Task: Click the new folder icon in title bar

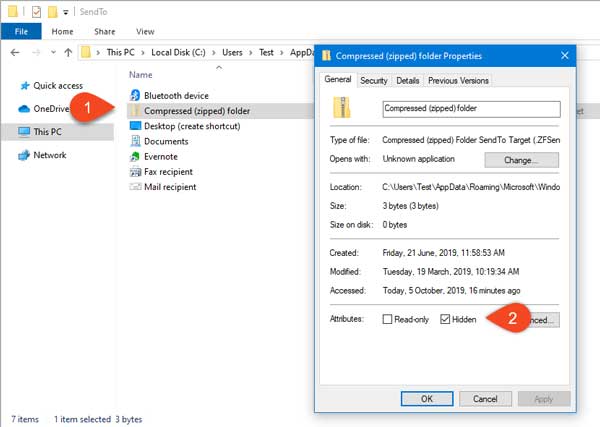Action: click(x=52, y=12)
